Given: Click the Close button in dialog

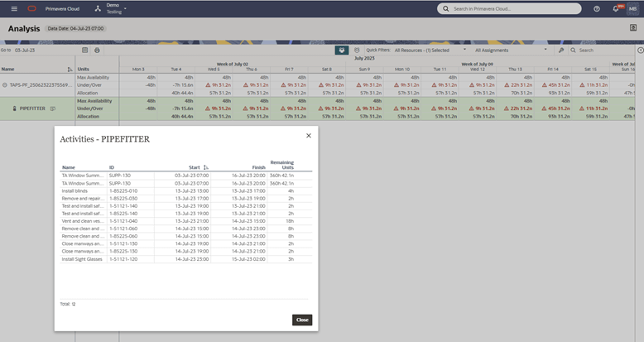Looking at the screenshot, I should click(302, 320).
